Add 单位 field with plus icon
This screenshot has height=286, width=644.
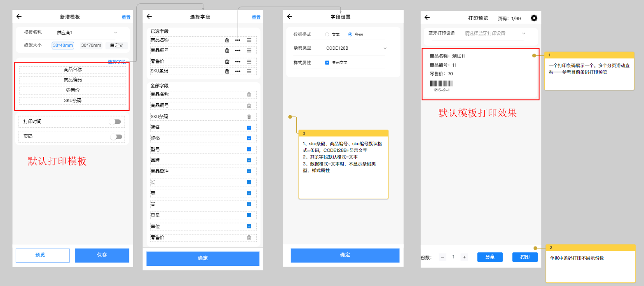click(249, 226)
